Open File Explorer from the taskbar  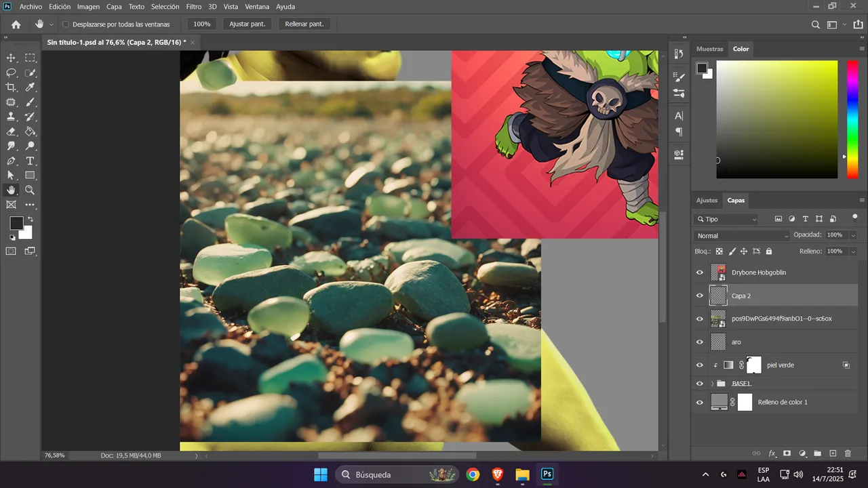pos(522,474)
